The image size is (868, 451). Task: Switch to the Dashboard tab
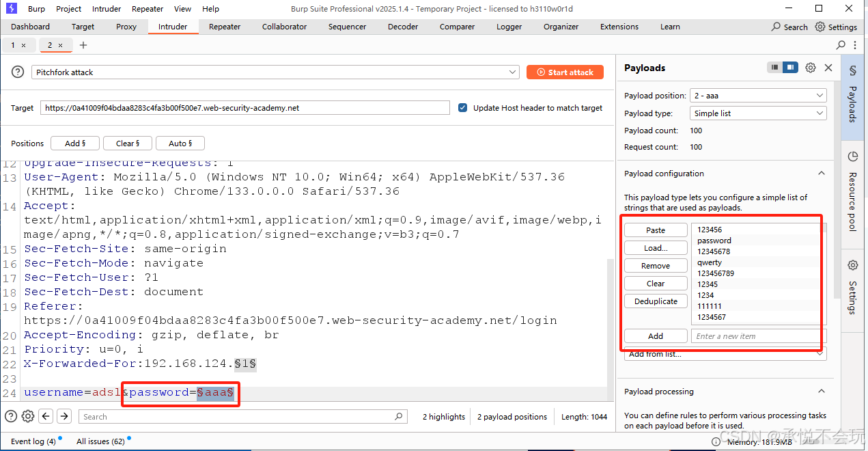31,27
